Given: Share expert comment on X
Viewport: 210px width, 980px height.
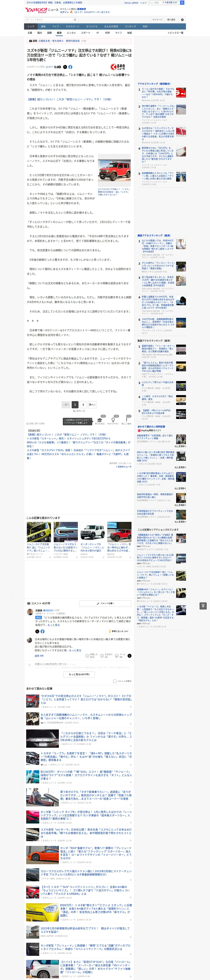Looking at the screenshot, I should click(x=37, y=631).
